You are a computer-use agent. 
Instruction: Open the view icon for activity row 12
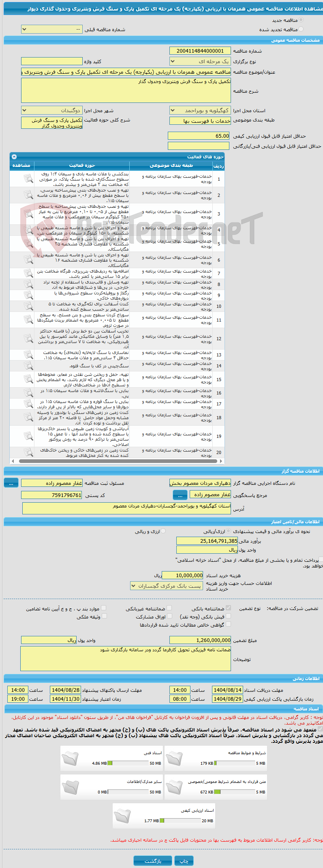(x=28, y=339)
